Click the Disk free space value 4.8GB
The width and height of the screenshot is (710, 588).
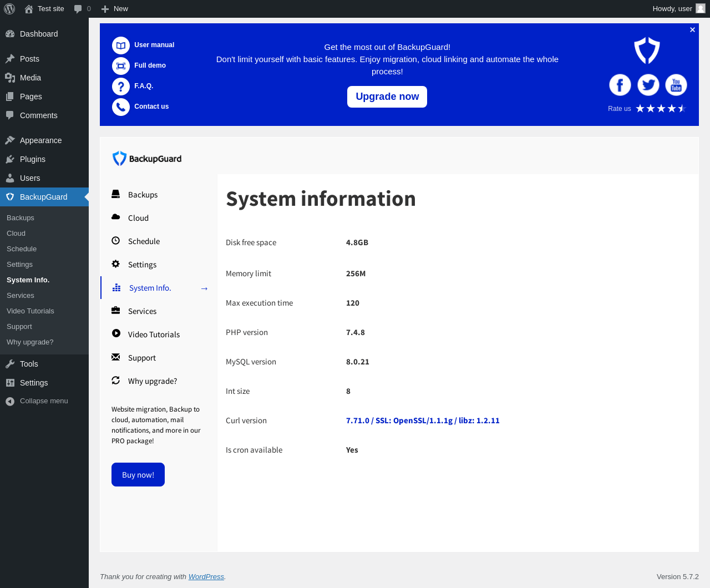click(357, 242)
